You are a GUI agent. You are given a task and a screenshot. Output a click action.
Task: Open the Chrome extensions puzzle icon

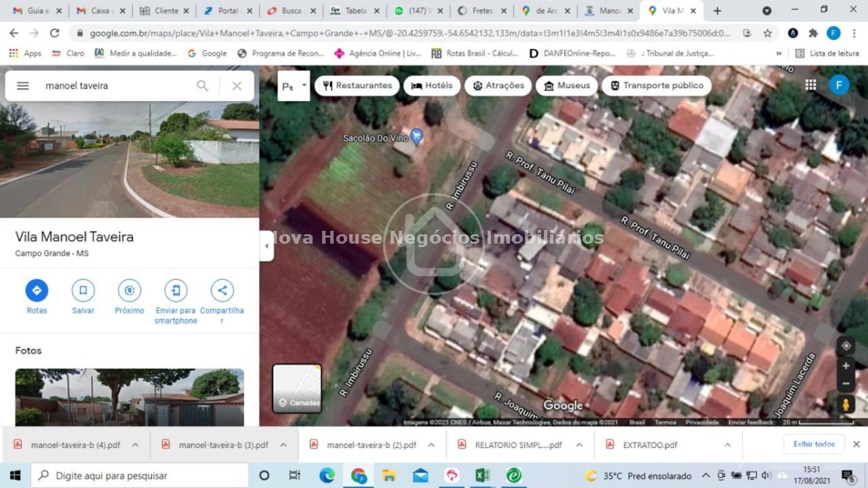click(813, 33)
